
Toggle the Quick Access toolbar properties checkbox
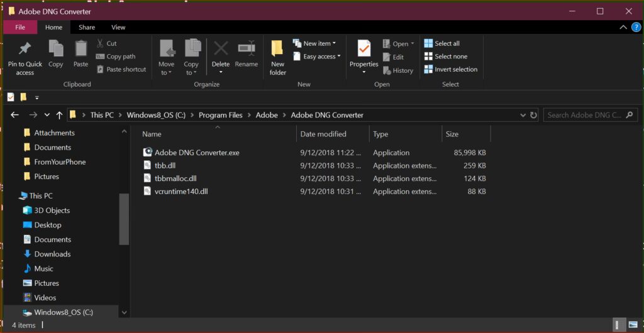(x=11, y=97)
